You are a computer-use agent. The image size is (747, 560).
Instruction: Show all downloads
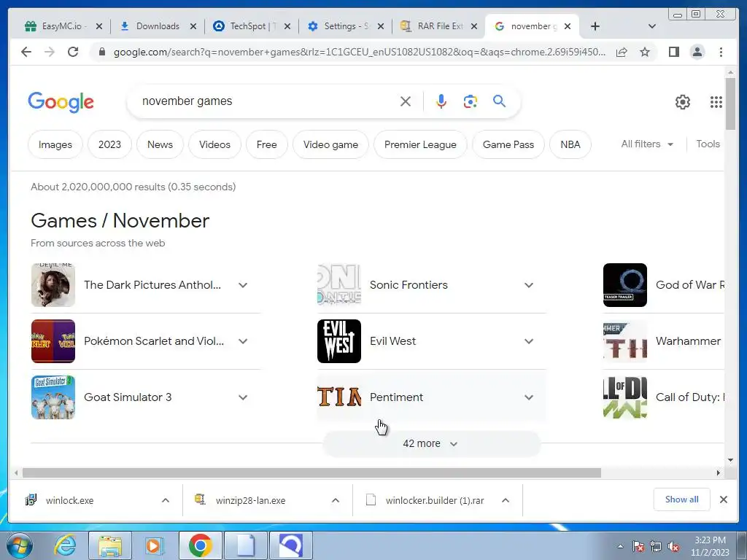pos(682,499)
